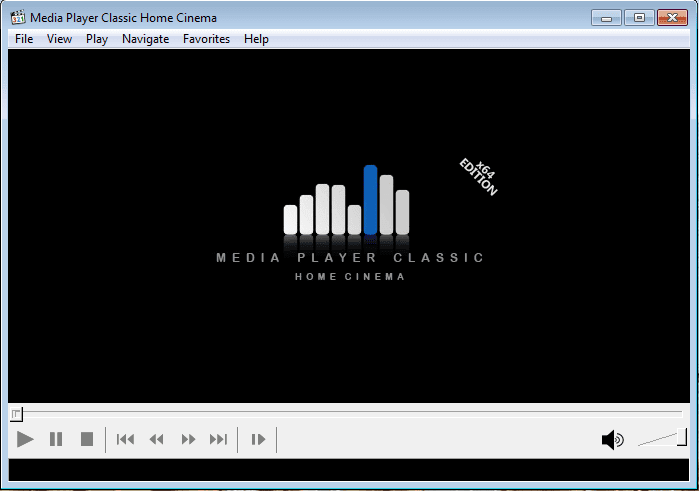Close the Media Player Classic window
This screenshot has height=491, width=699.
[672, 18]
